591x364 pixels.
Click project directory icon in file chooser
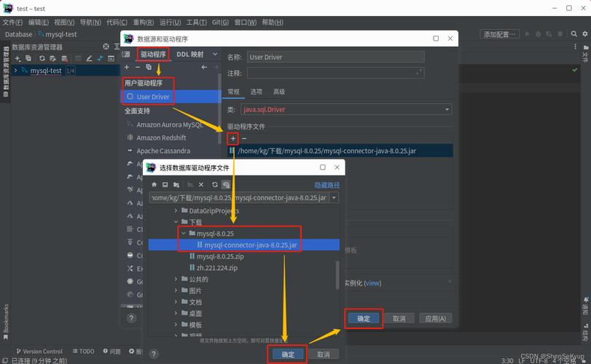176,185
